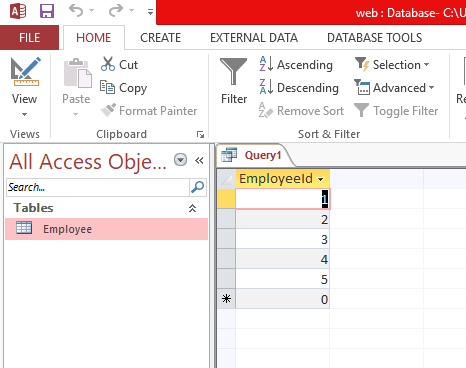Image resolution: width=466 pixels, height=368 pixels.
Task: Click the select-all corner of the datasheet
Action: coord(226,179)
